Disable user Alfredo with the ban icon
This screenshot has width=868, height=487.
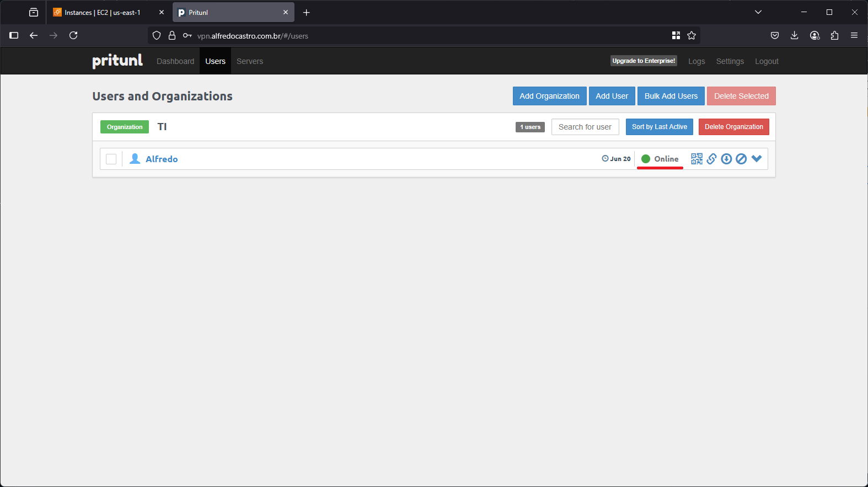click(x=742, y=159)
